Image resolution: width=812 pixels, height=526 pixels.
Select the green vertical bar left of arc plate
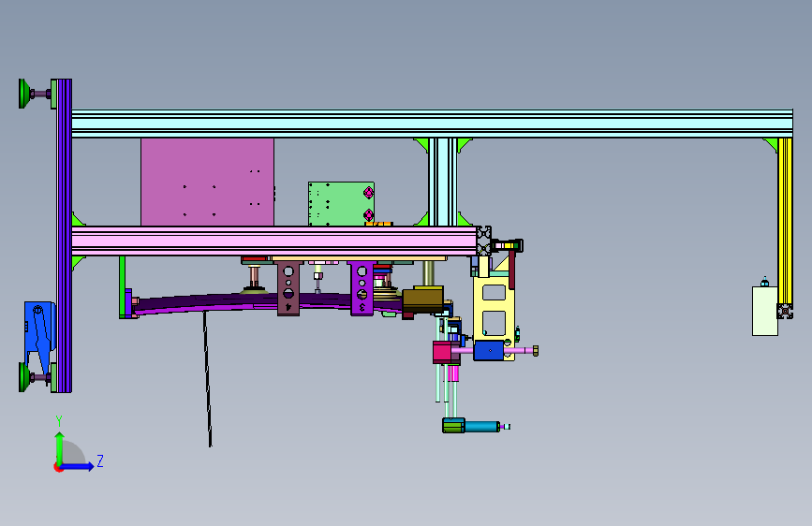point(122,286)
